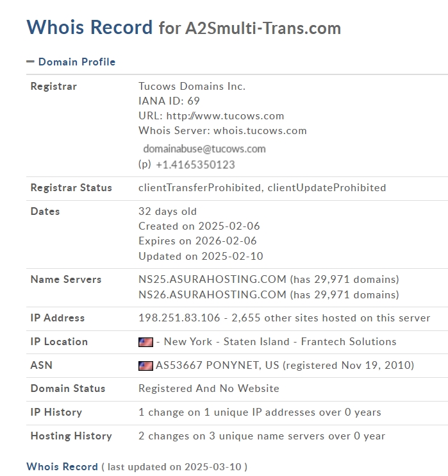Open NS25.ASURAHOSTING.COM name server
This screenshot has width=448, height=476.
click(212, 279)
